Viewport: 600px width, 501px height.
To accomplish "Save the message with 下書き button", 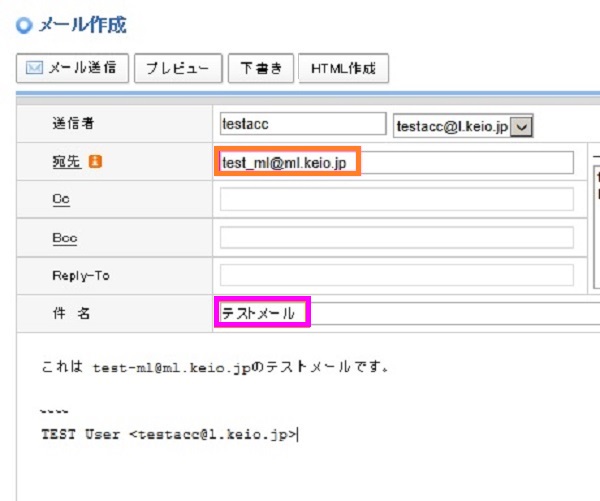I will pos(261,68).
